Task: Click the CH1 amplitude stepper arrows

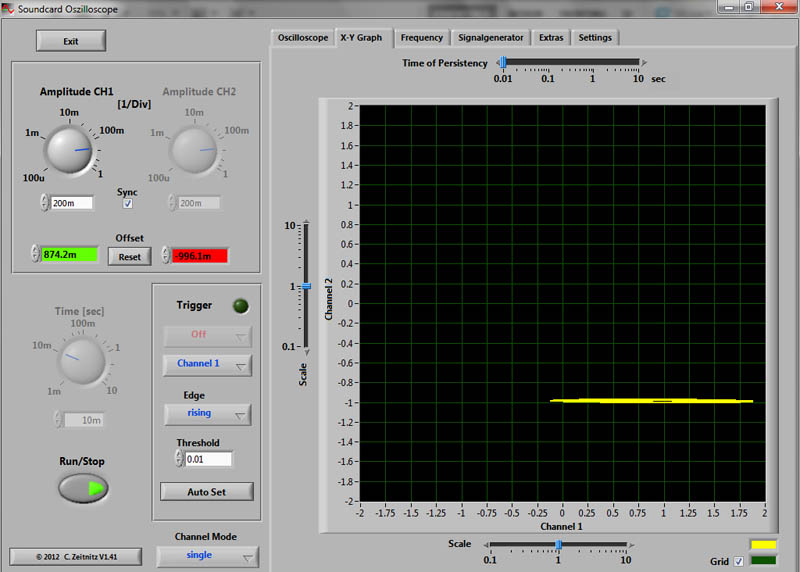Action: [x=44, y=203]
